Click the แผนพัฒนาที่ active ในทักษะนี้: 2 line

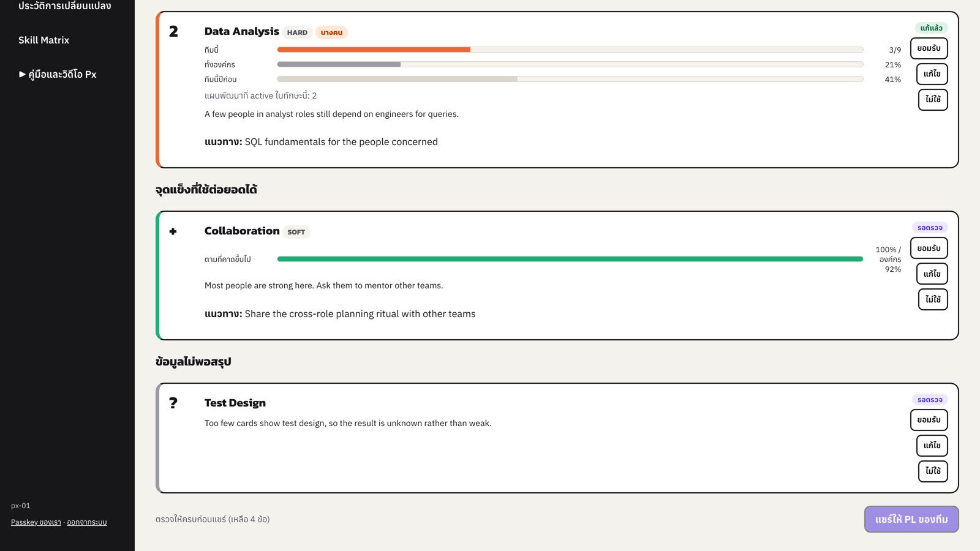261,96
